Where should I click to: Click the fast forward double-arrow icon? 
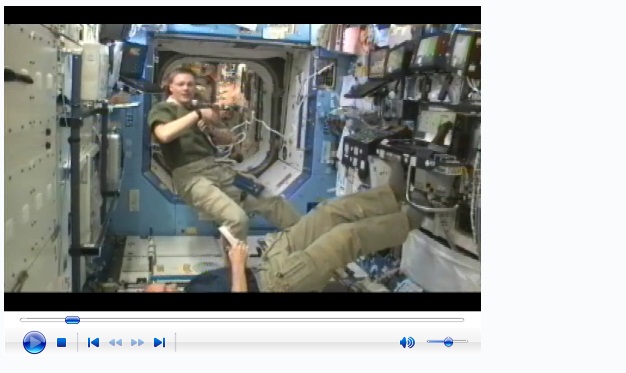[137, 343]
